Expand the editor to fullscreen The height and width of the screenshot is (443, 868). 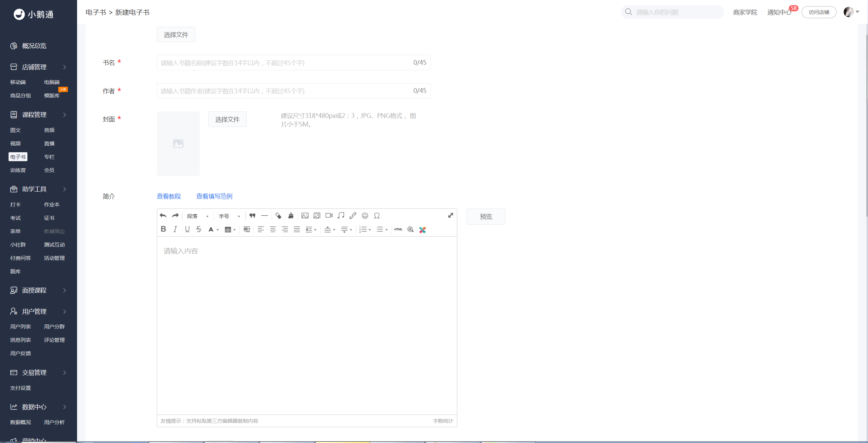pos(450,215)
